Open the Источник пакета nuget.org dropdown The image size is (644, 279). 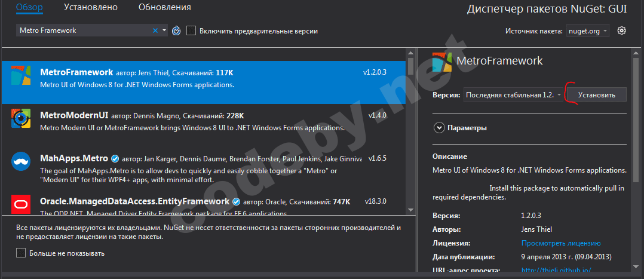click(588, 31)
